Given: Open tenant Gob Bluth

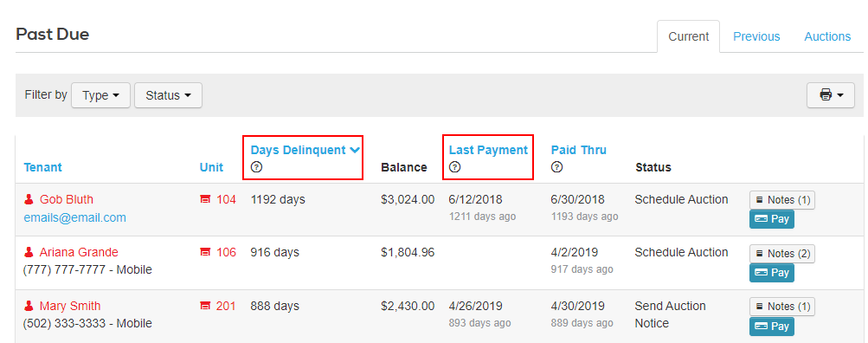Looking at the screenshot, I should pos(67,199).
